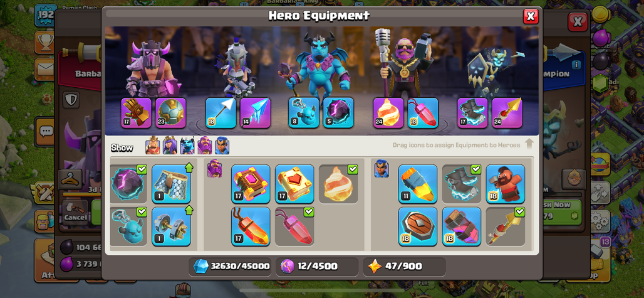The height and width of the screenshot is (298, 644).
Task: Toggle Barbarian King filter in Show row
Action: point(152,146)
